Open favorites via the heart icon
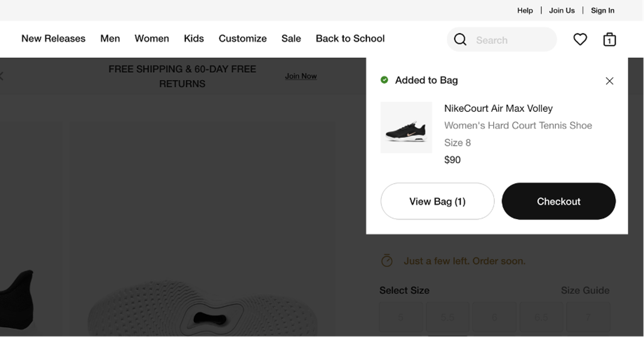 point(580,39)
